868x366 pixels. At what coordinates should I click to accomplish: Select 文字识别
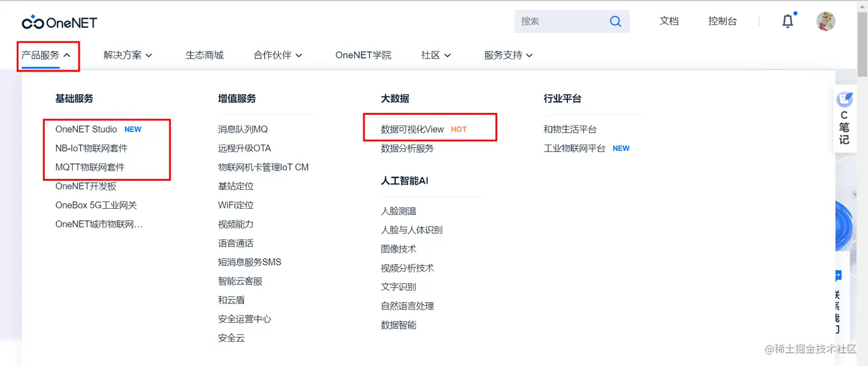398,286
